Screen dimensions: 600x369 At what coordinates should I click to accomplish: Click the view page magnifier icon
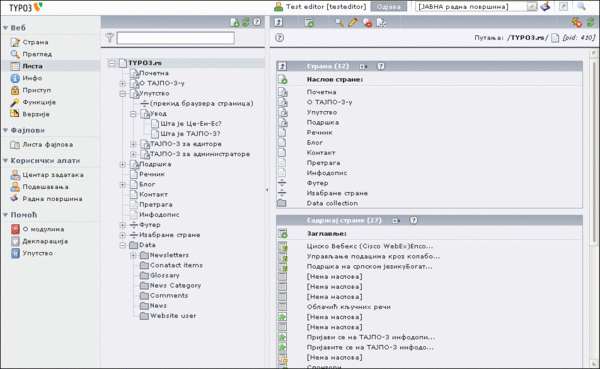coord(339,23)
